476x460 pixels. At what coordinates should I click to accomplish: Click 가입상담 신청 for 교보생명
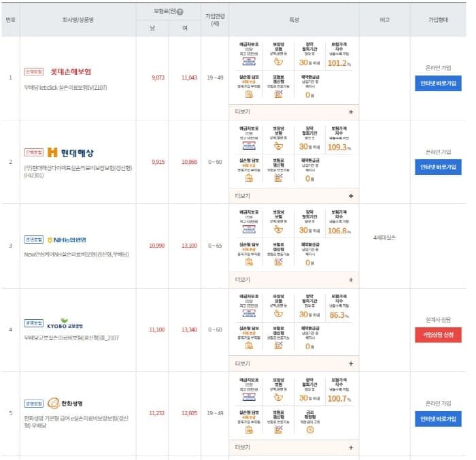coord(438,335)
